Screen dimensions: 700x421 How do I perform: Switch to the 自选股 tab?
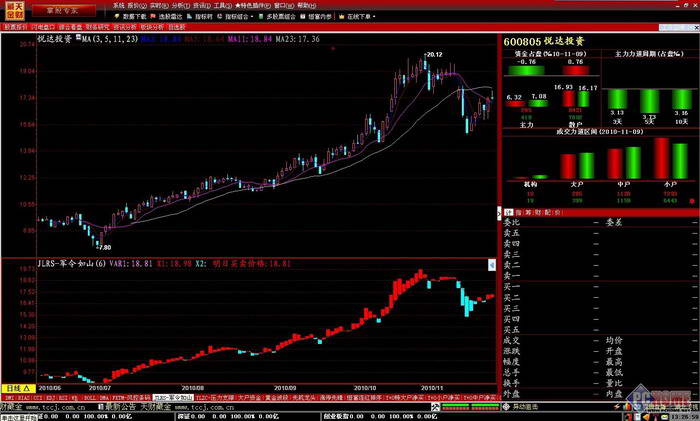click(x=177, y=27)
